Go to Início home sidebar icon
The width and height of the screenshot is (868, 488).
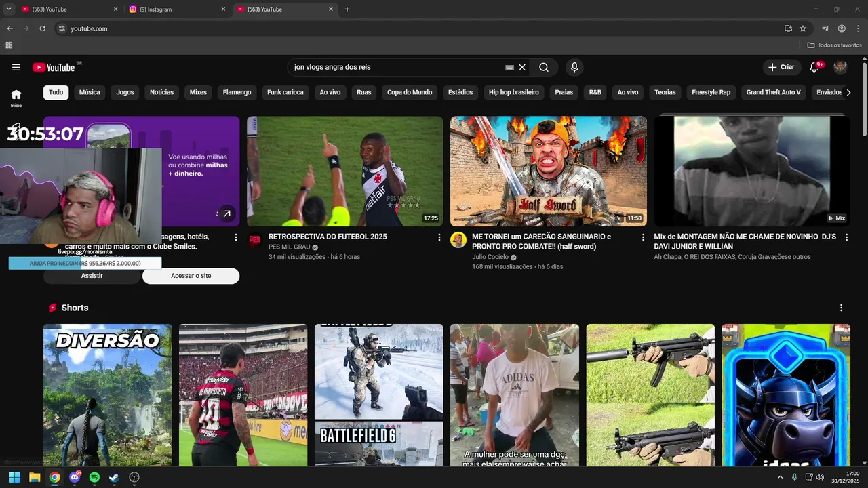[x=16, y=97]
